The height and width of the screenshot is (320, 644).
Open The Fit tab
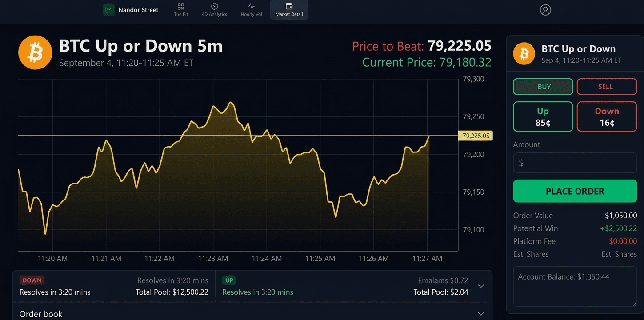[x=181, y=10]
